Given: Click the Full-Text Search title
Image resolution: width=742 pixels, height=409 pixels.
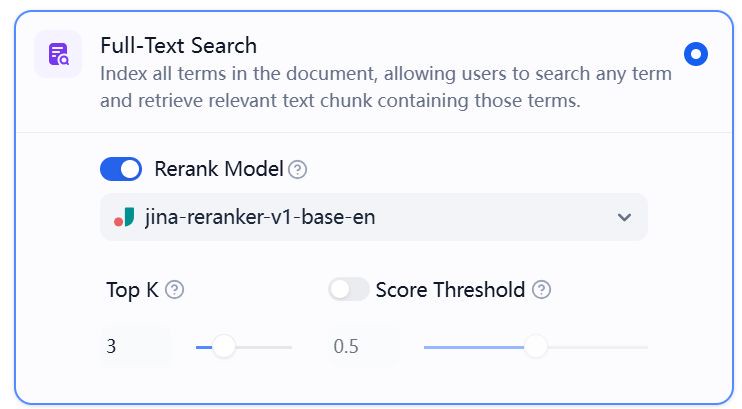Looking at the screenshot, I should [178, 46].
